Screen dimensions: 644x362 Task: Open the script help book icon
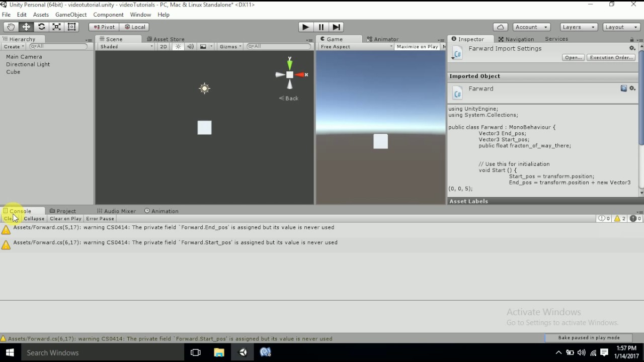point(624,88)
